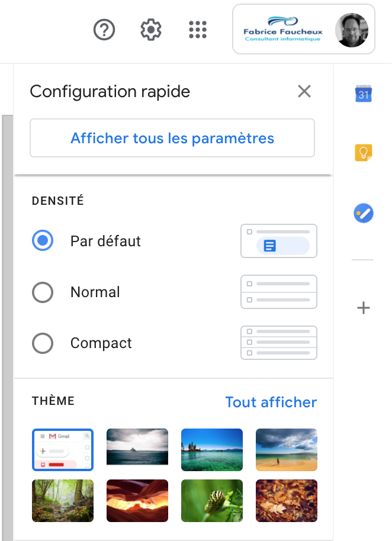Viewport: 392px width, 541px height.
Task: Apply the sandy beach theme thumbnail
Action: tap(287, 450)
